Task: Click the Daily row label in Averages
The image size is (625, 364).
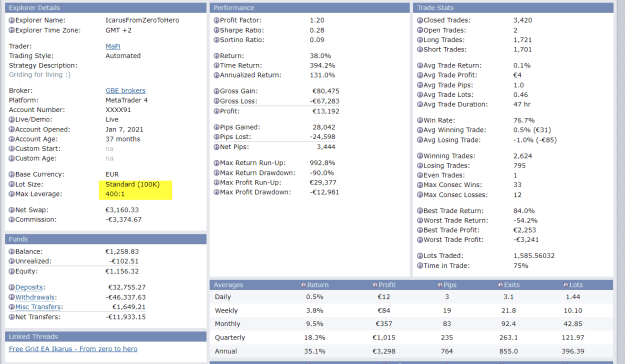Action: 222,297
